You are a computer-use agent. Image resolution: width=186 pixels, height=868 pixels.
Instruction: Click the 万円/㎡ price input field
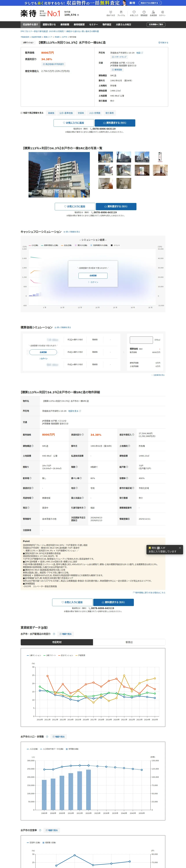141,340
